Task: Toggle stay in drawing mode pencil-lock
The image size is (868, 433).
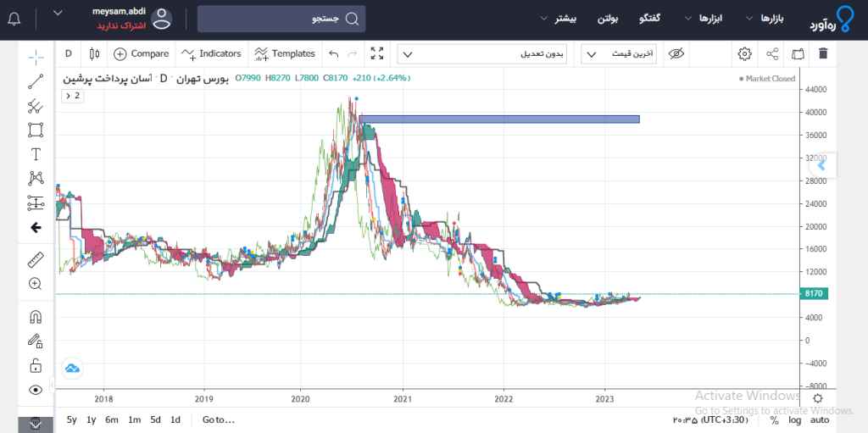Action: click(x=36, y=341)
